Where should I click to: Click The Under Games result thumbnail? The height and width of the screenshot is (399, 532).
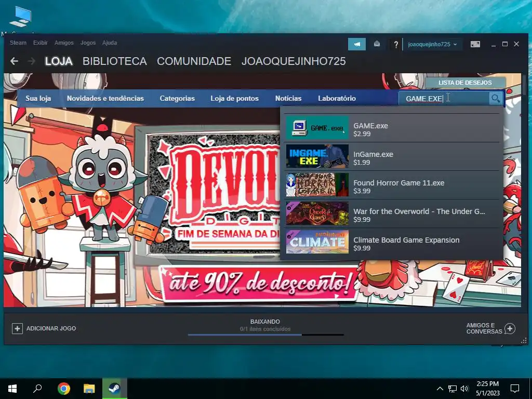(x=317, y=214)
